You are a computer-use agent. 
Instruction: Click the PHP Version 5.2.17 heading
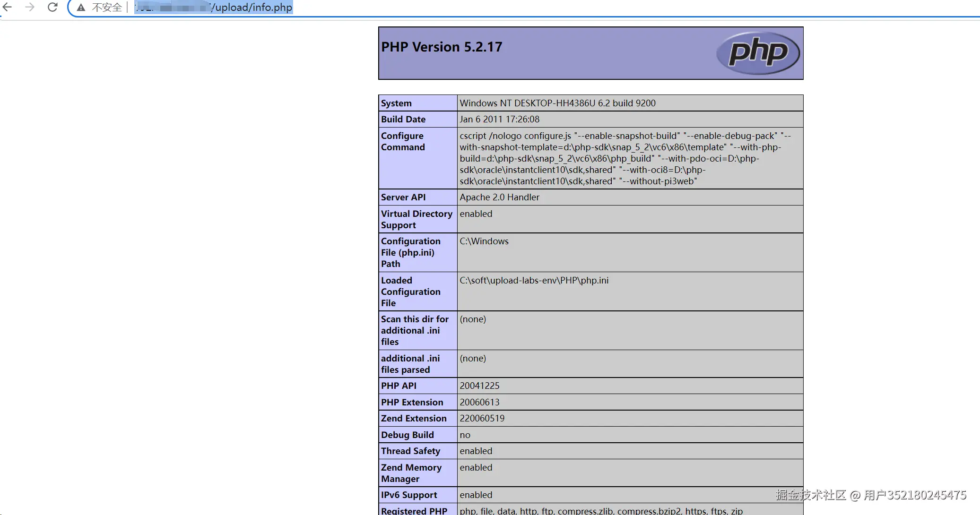pos(442,47)
